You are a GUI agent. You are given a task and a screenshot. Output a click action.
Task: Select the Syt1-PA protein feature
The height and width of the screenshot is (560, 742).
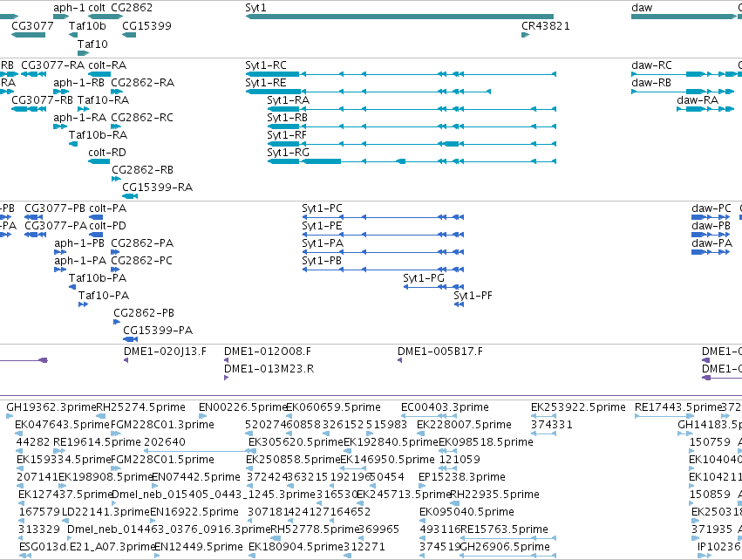click(x=383, y=252)
